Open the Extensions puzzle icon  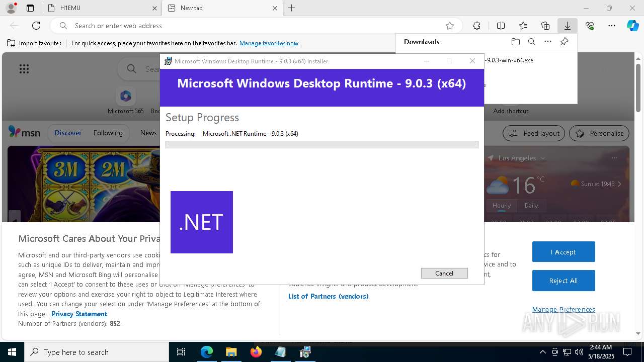[x=476, y=26]
